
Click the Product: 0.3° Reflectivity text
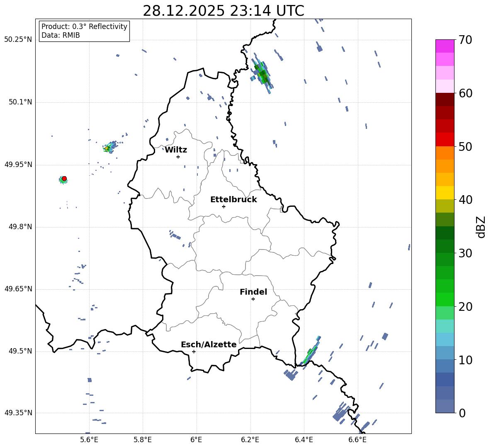(84, 27)
